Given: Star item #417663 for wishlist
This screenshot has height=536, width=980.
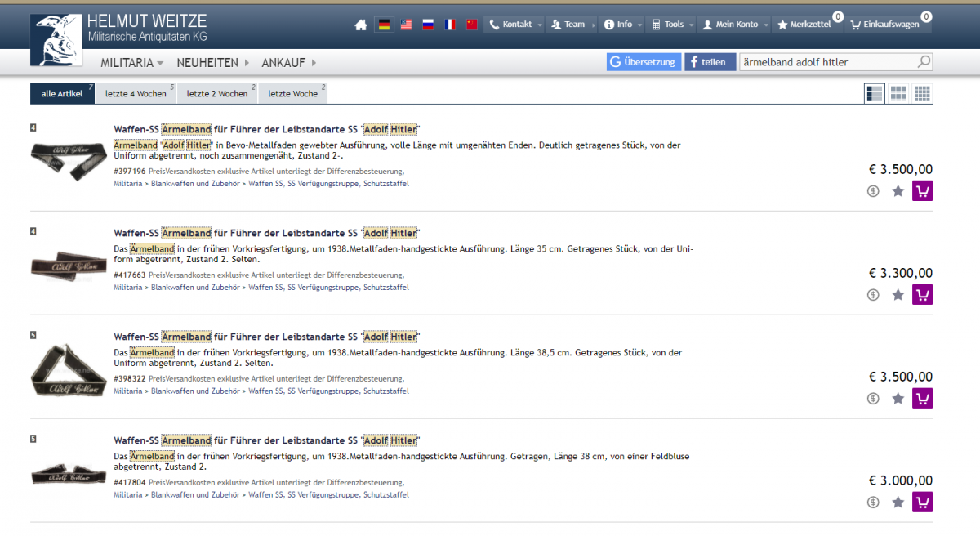Looking at the screenshot, I should [898, 295].
